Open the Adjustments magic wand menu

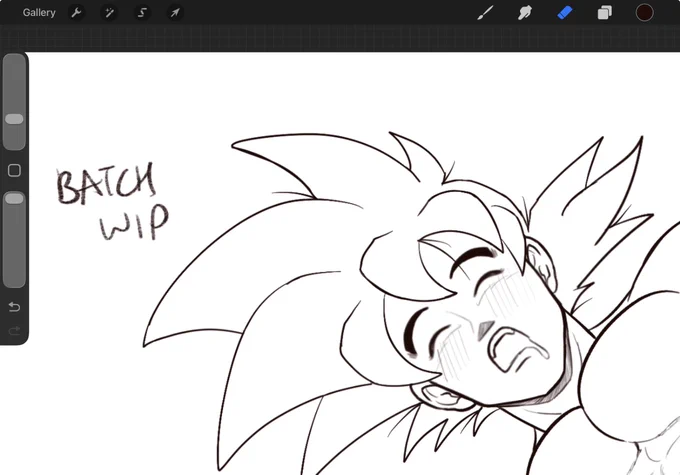coord(109,13)
